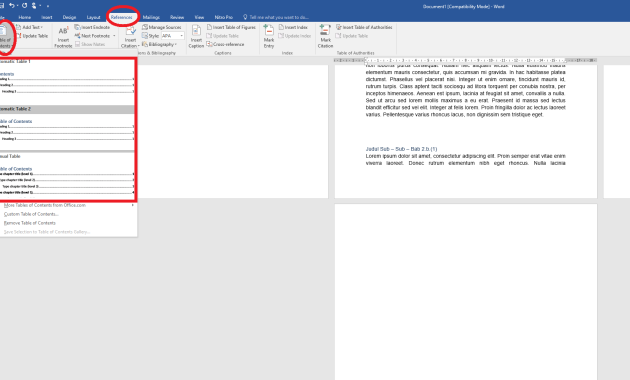
Task: Click the Redo icon in title bar
Action: 25,6
